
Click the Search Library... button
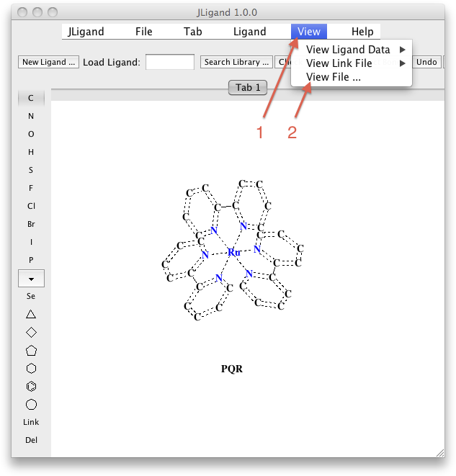236,62
